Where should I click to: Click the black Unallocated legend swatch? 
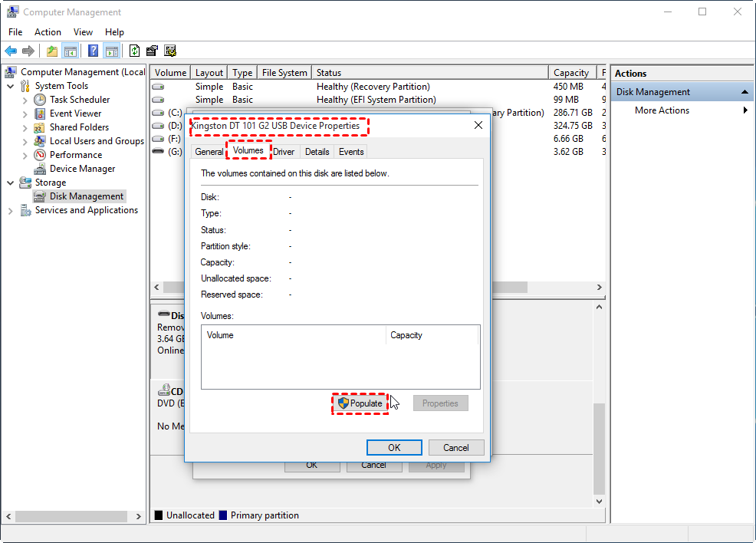pyautogui.click(x=159, y=515)
